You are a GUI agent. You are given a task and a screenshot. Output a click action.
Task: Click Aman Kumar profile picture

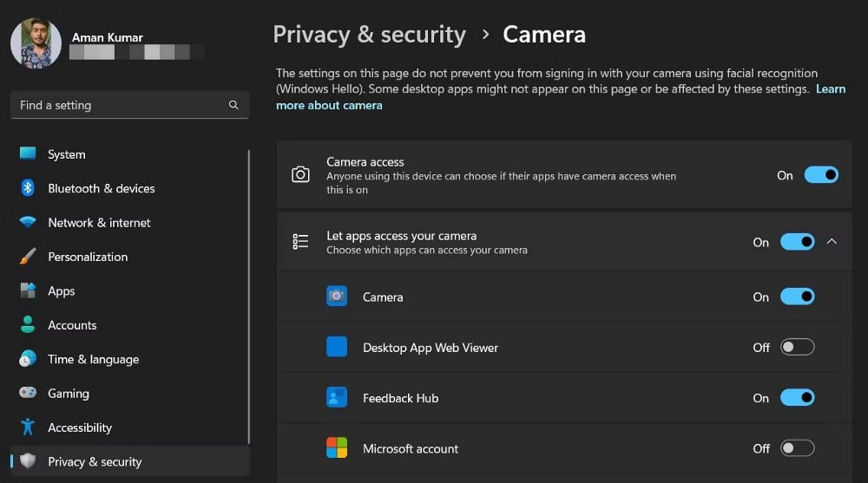36,42
